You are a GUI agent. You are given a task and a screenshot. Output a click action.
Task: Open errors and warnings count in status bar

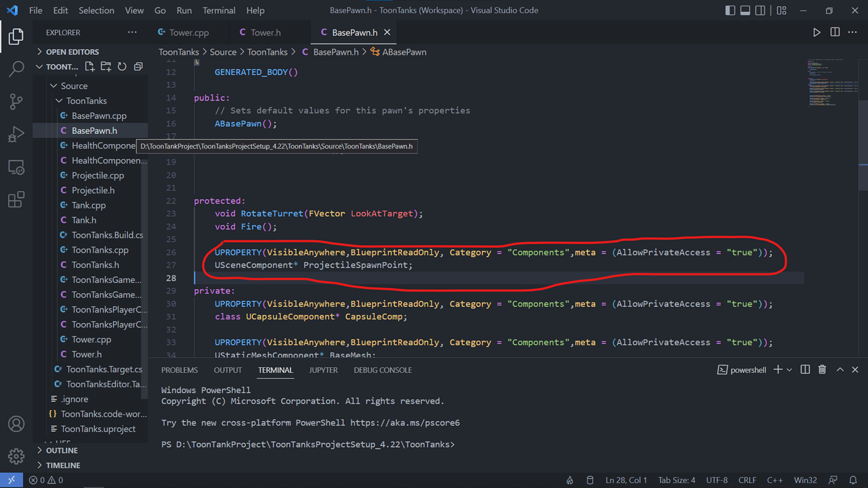[46, 480]
